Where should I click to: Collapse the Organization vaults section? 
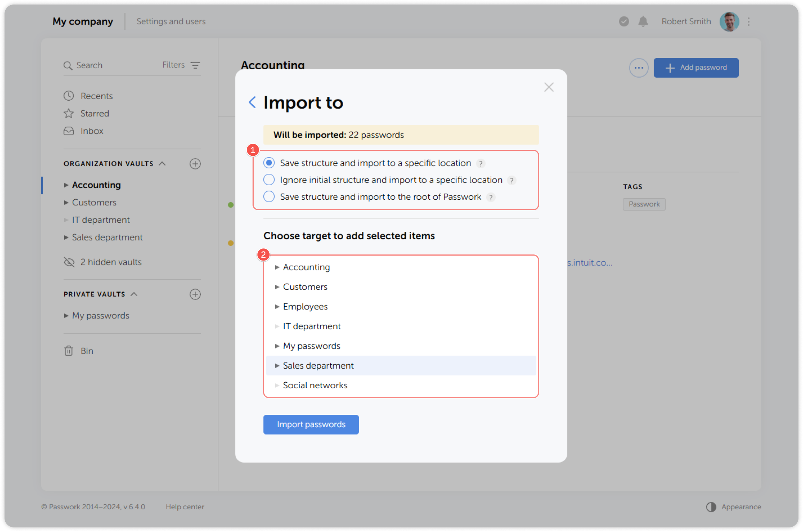click(x=163, y=163)
